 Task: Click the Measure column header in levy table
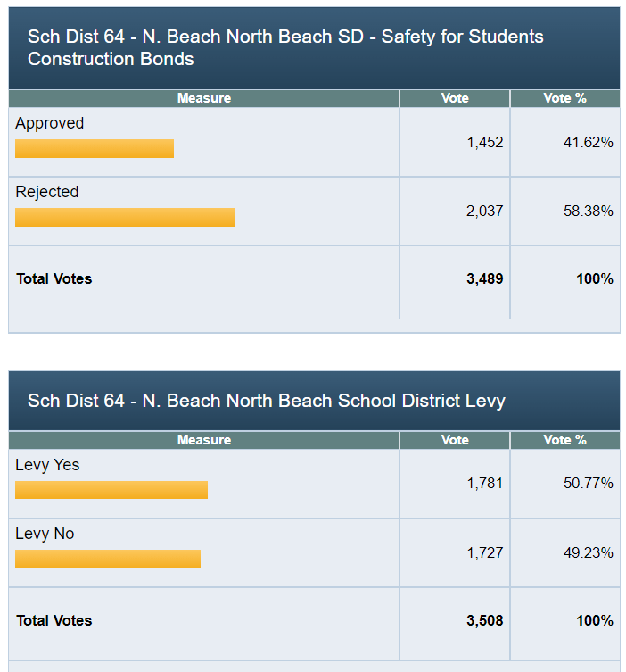204,440
